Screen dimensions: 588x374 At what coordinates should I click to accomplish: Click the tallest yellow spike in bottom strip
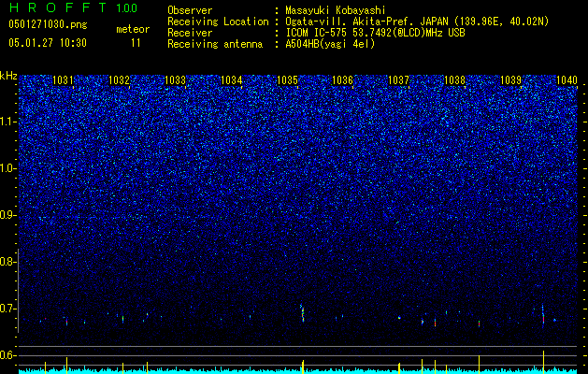(x=543, y=362)
